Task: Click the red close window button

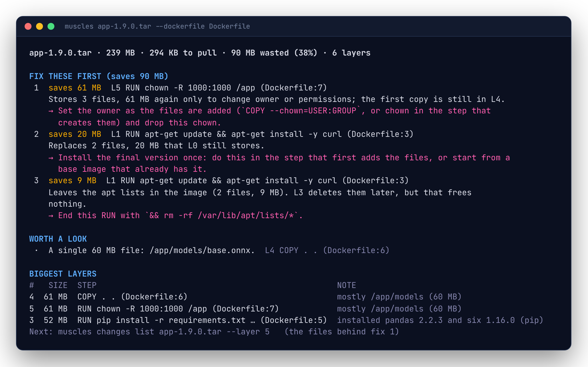Action: [28, 26]
